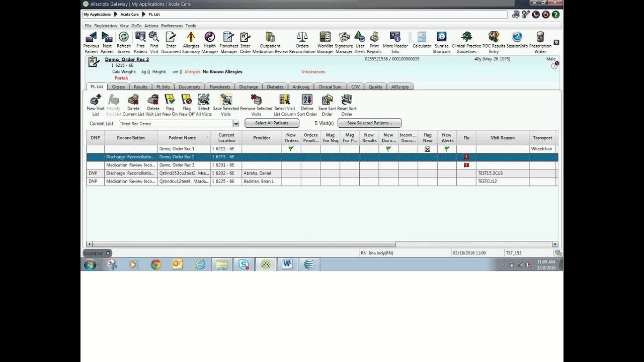Sort by Patient Name column header
The image size is (644, 362).
tap(183, 138)
